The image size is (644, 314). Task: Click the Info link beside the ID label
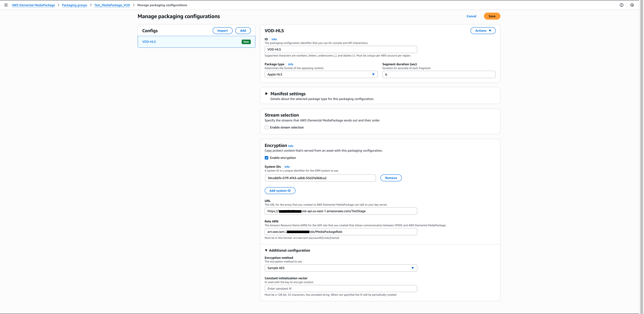[274, 39]
